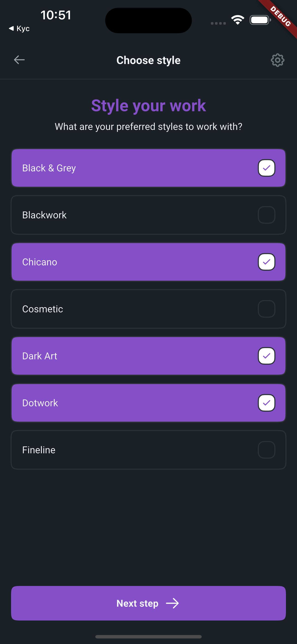297x644 pixels.
Task: Tap the back arrow icon
Action: click(x=19, y=60)
